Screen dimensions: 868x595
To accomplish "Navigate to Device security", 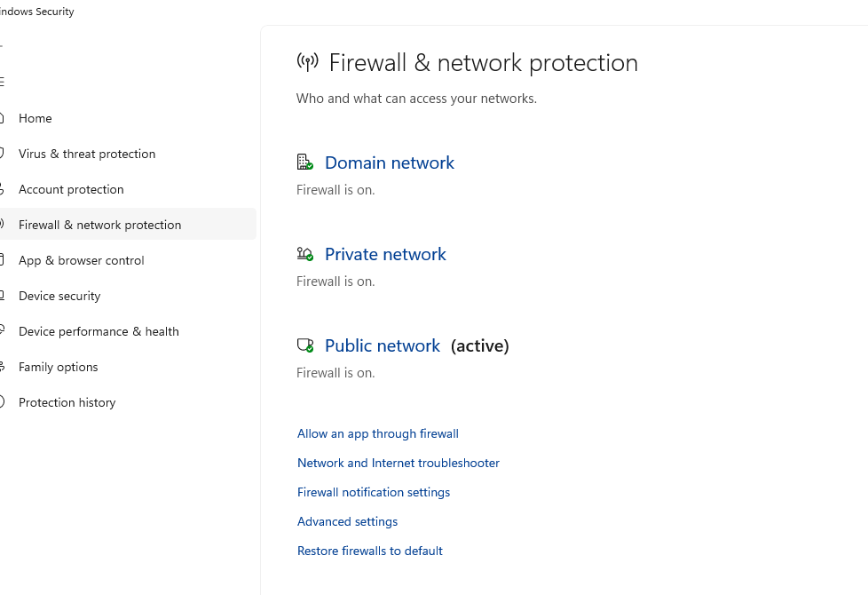I will tap(59, 296).
